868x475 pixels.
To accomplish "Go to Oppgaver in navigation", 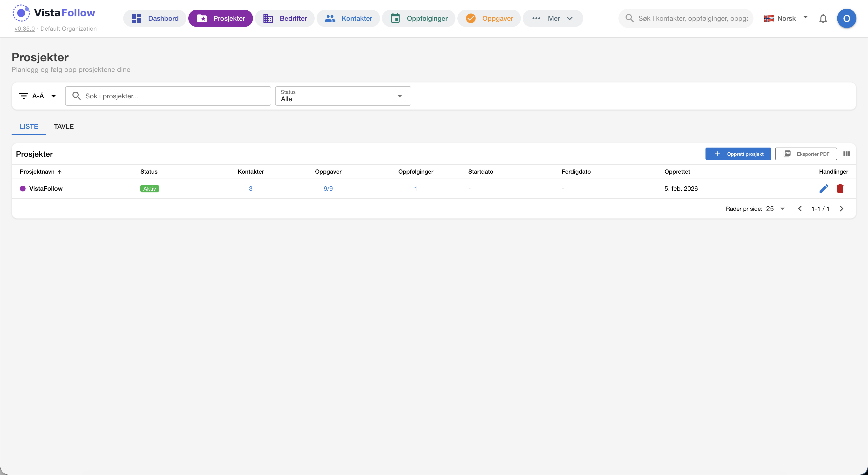I will point(489,19).
